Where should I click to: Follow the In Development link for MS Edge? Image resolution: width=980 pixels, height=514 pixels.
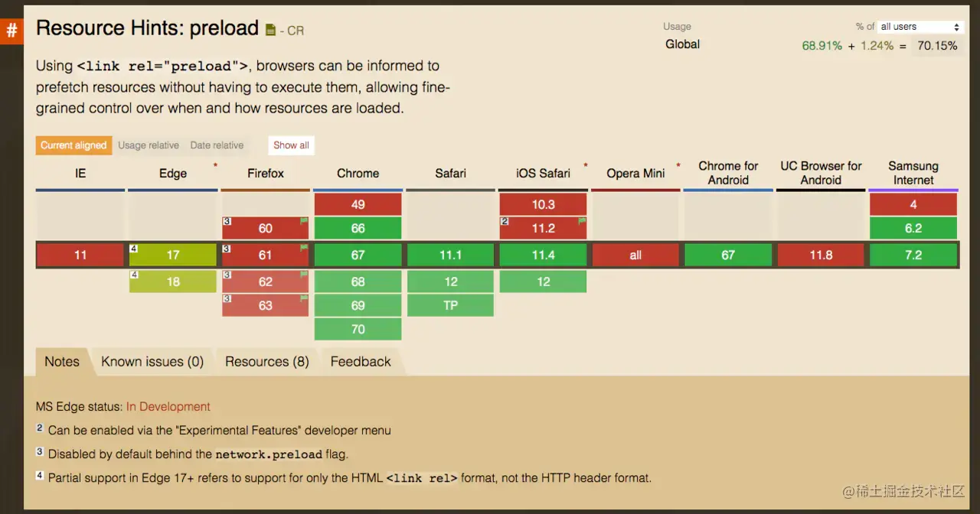(168, 406)
